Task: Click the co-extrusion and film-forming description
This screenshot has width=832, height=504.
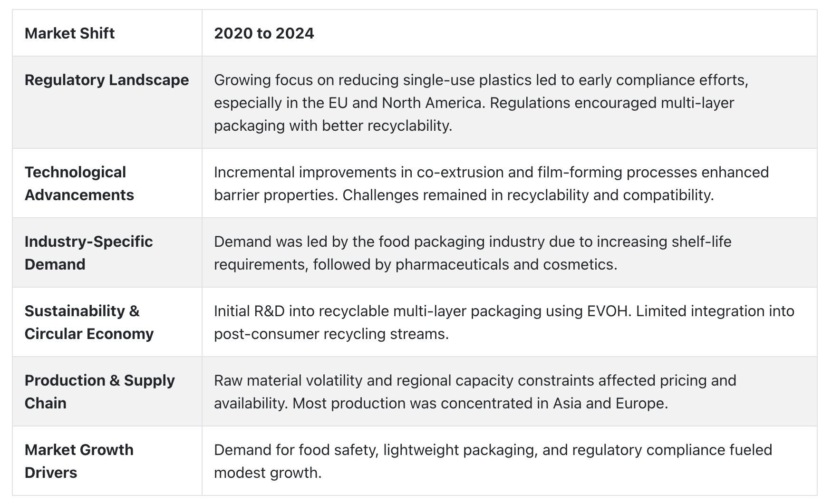Action: click(491, 184)
